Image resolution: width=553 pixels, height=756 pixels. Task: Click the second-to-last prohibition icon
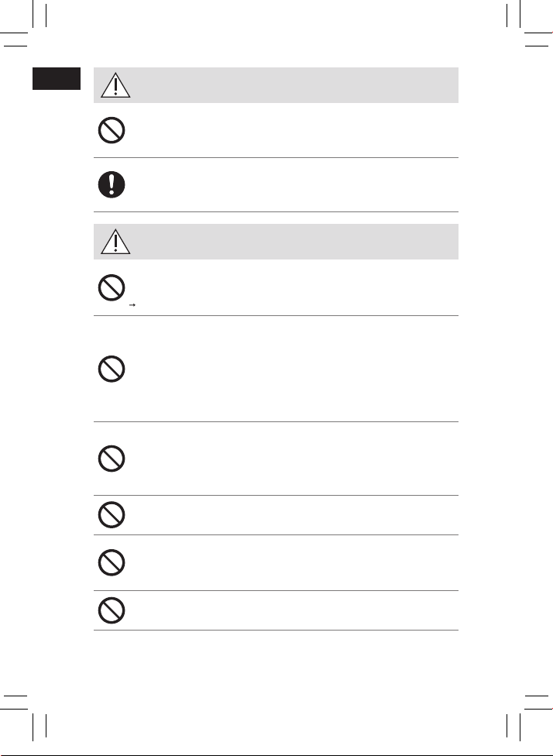pos(112,562)
